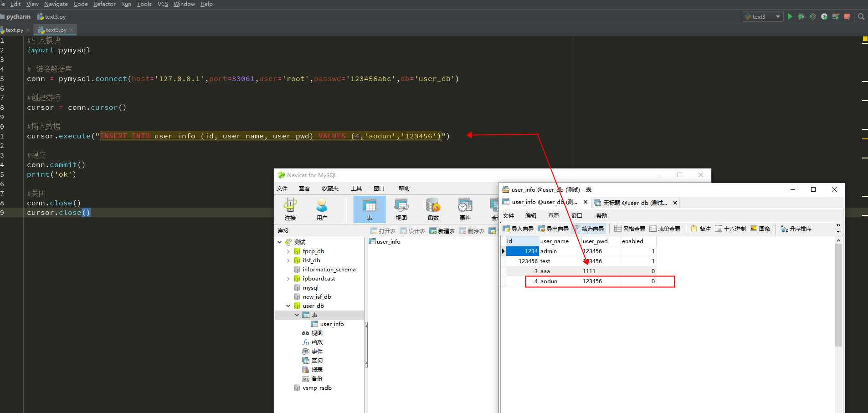The image size is (868, 413).
Task: Open the Tools menu in PyCharm
Action: [x=144, y=4]
